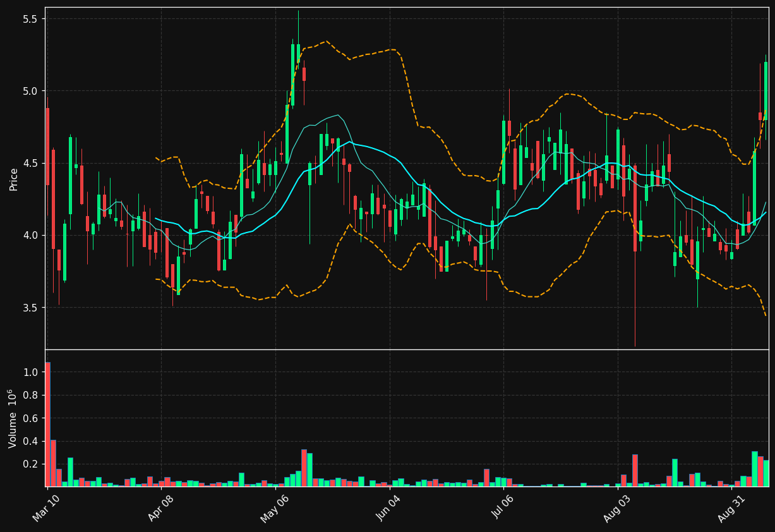
Task: Click the 4.5 price axis tick
Action: 31,163
